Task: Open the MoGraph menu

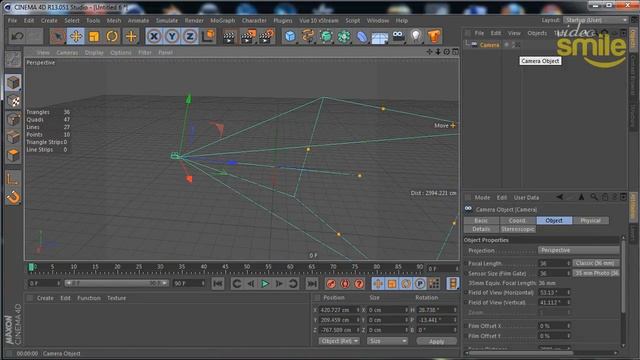Action: 222,20
